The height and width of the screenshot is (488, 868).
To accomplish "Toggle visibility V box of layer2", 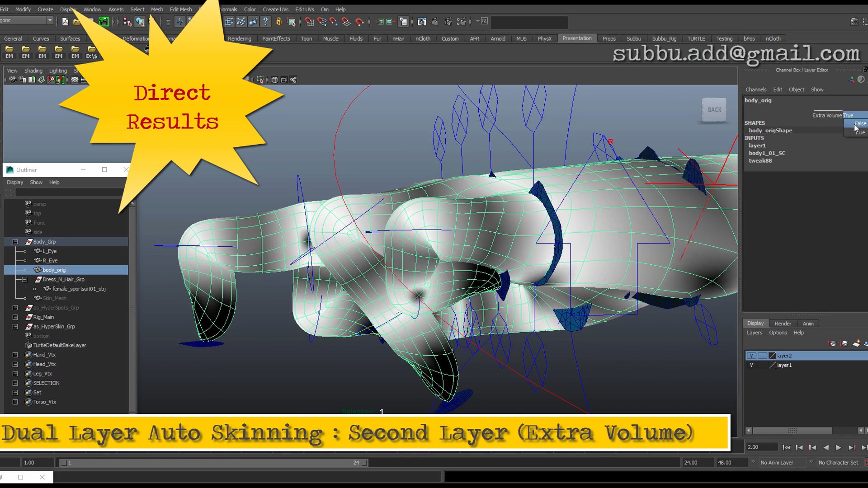I will [751, 356].
